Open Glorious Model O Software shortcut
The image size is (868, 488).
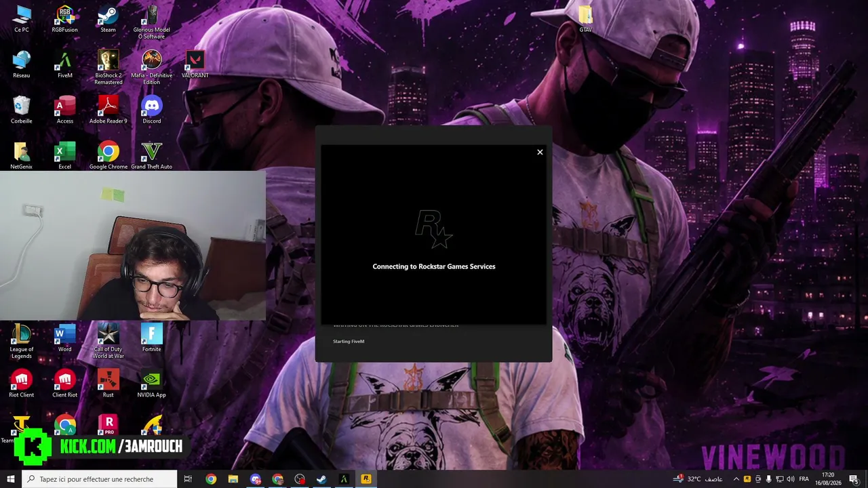point(152,22)
